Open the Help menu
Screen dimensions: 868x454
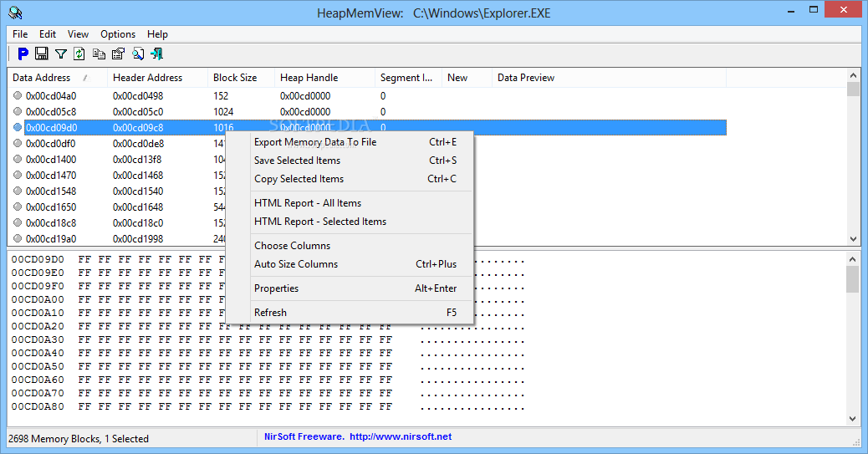157,34
